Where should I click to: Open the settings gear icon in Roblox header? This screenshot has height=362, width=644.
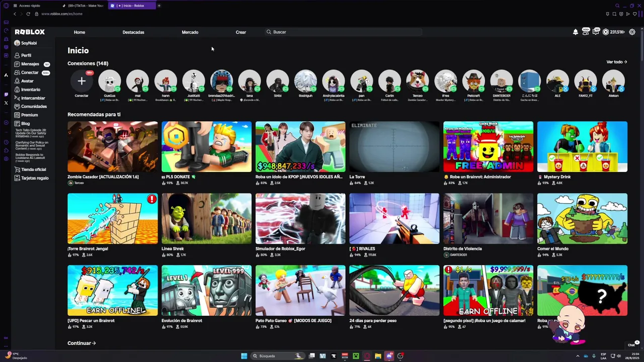click(632, 32)
